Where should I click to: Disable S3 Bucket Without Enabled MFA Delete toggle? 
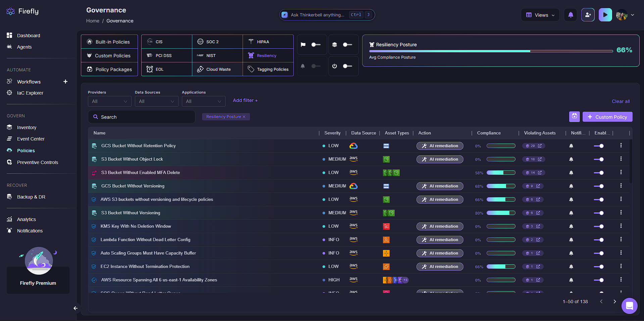(x=599, y=173)
